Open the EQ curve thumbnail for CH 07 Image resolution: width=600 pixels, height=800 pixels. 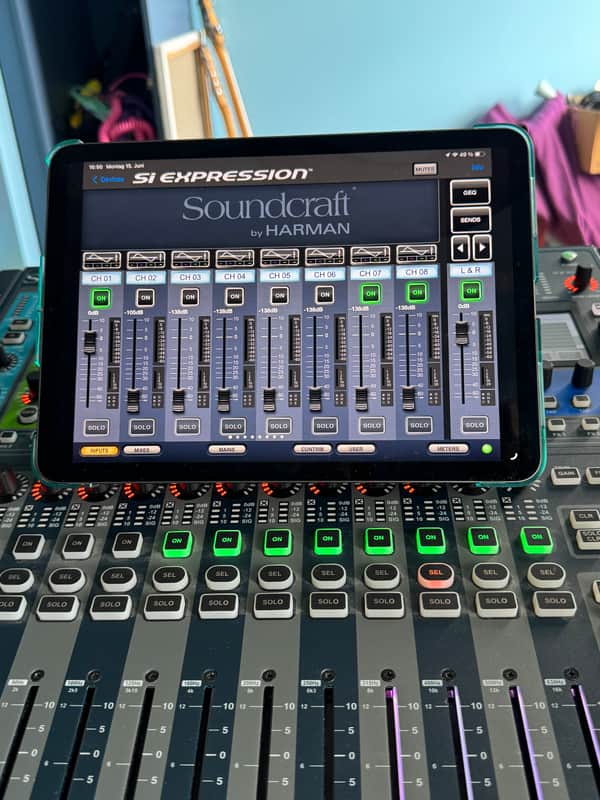point(370,255)
